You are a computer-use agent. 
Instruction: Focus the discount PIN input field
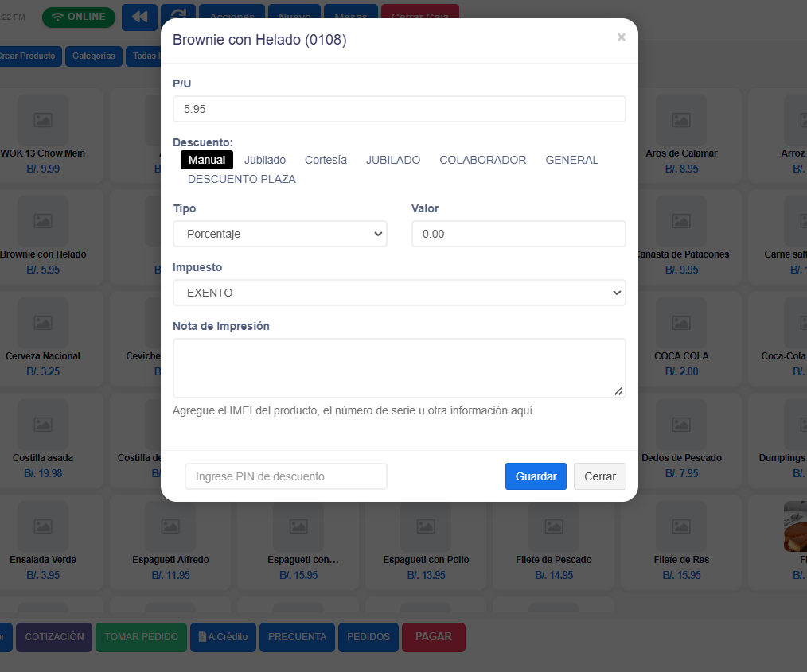(x=287, y=476)
